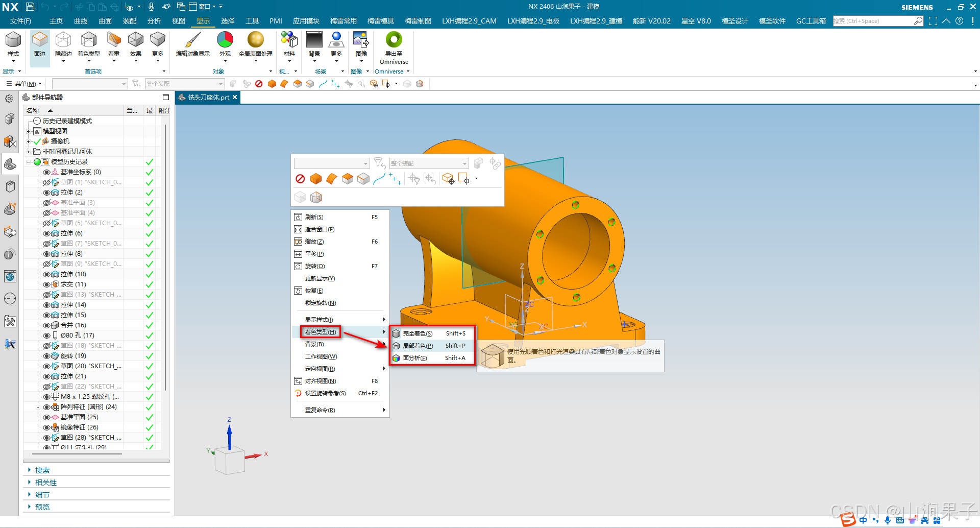Image resolution: width=980 pixels, height=528 pixels.
Task: Open the 能新 V20.02 ribbon tab
Action: click(x=652, y=21)
